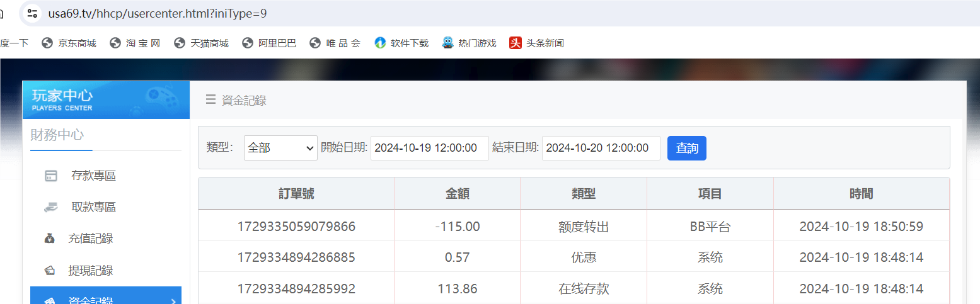Open the 天猫商城 bookmark

[201, 43]
